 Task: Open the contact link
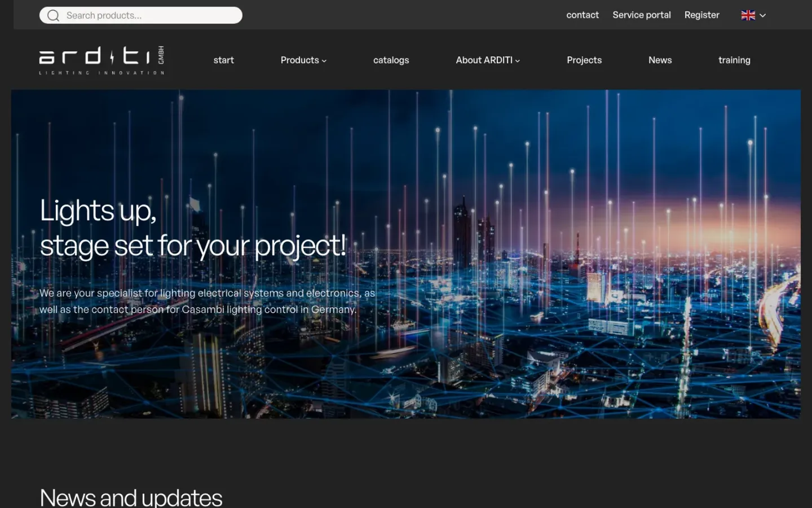582,15
